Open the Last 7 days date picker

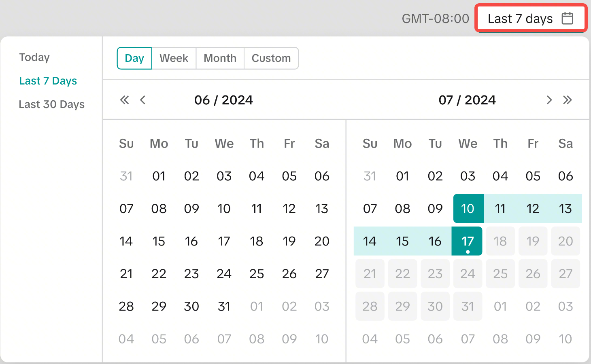[x=530, y=19]
